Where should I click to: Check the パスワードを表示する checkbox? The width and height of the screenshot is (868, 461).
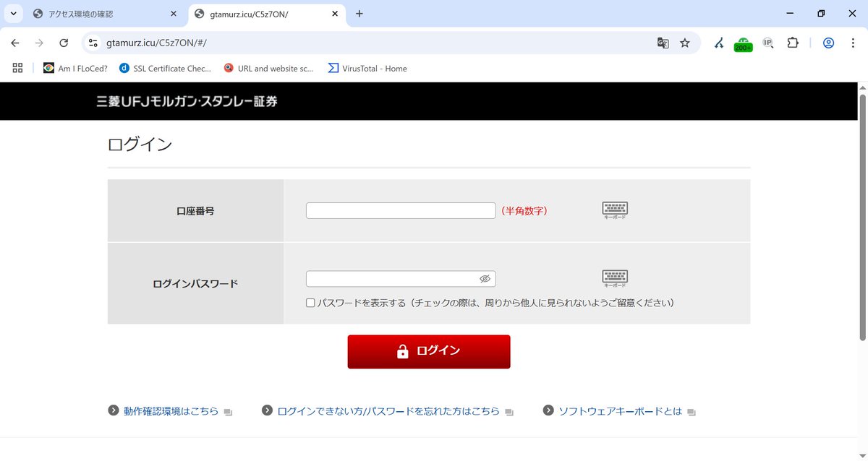tap(310, 303)
